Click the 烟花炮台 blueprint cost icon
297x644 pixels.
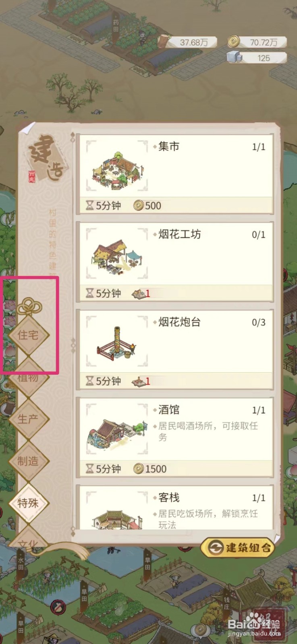[x=138, y=381]
